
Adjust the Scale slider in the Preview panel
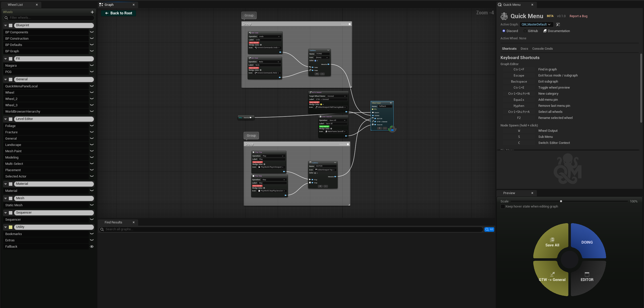click(x=561, y=201)
